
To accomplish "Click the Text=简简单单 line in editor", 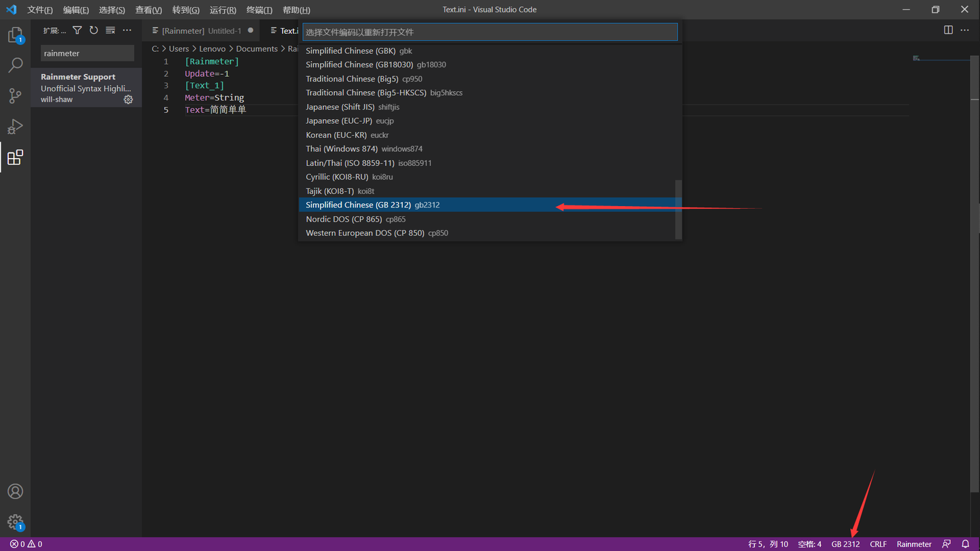I will tap(215, 110).
